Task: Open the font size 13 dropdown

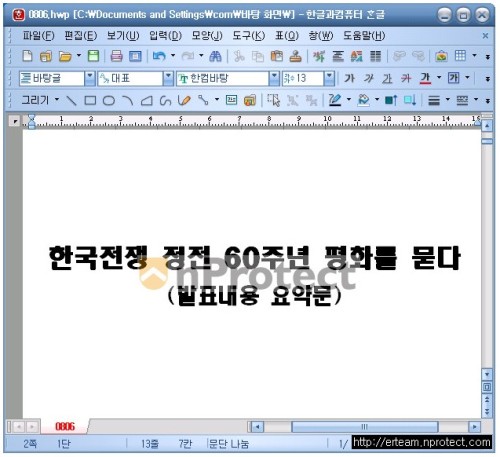Action: click(x=329, y=78)
